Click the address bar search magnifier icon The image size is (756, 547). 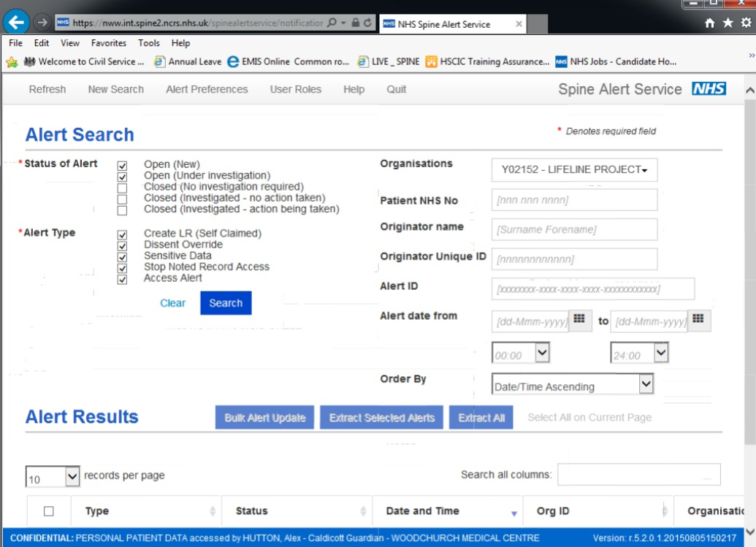[332, 23]
